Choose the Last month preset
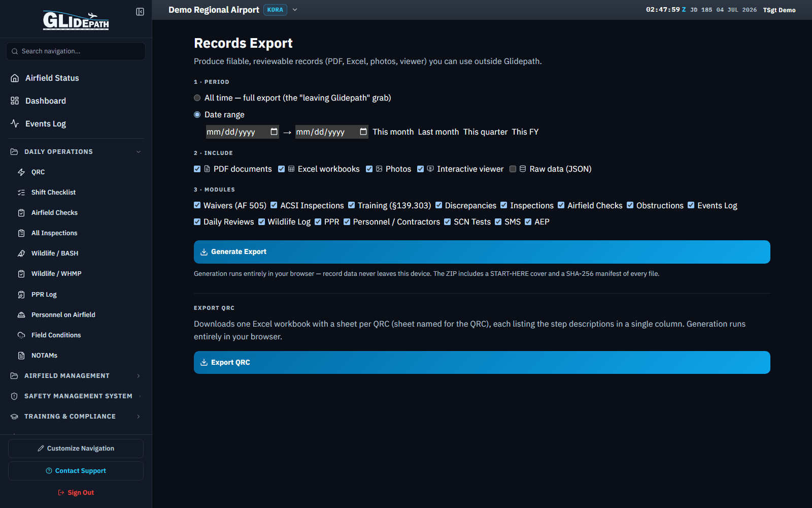The height and width of the screenshot is (508, 812). tap(438, 132)
